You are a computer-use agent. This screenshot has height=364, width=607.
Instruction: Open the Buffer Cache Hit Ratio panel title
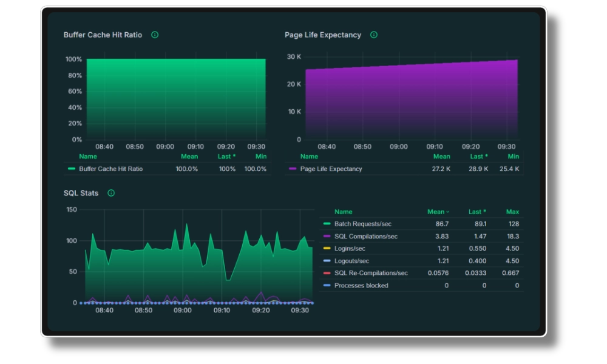(103, 35)
